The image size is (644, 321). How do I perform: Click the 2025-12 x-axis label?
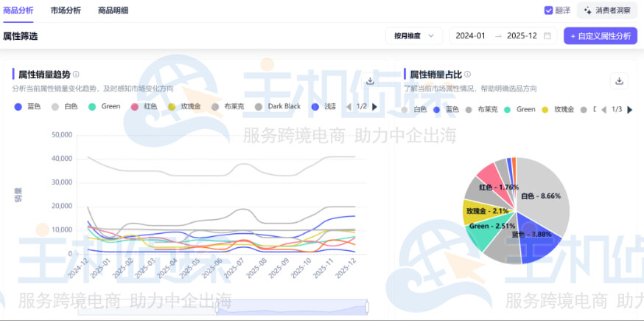346,267
